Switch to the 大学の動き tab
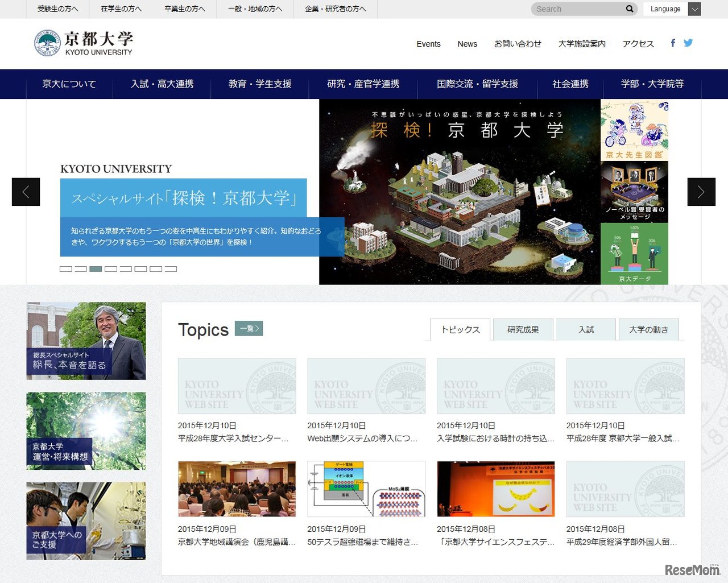The image size is (728, 583). (649, 329)
